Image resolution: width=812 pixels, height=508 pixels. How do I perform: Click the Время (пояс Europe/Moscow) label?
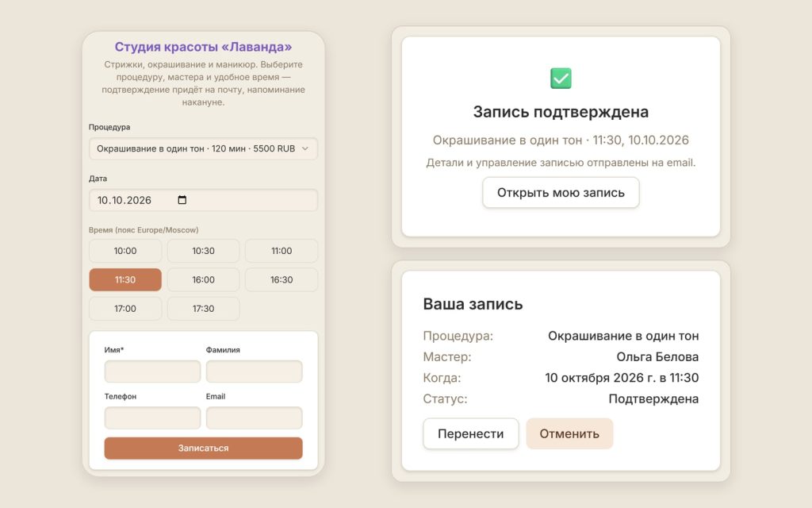[x=144, y=230]
